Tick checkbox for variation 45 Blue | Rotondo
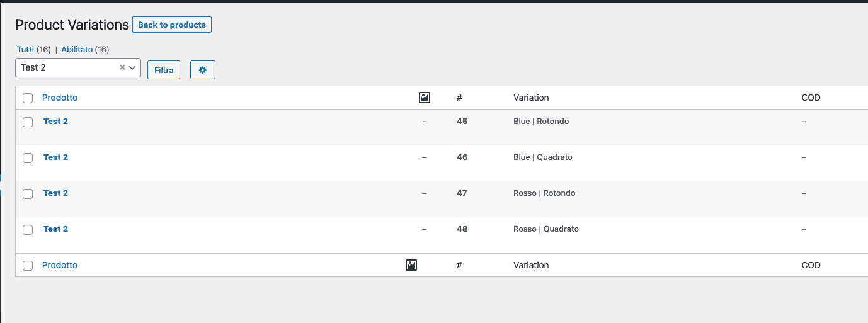The width and height of the screenshot is (868, 323). pos(28,122)
